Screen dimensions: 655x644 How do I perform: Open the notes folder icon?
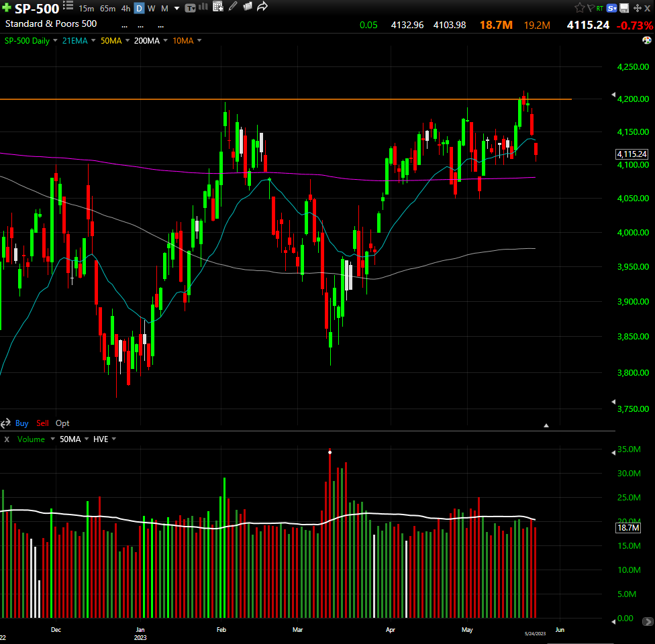(x=248, y=6)
